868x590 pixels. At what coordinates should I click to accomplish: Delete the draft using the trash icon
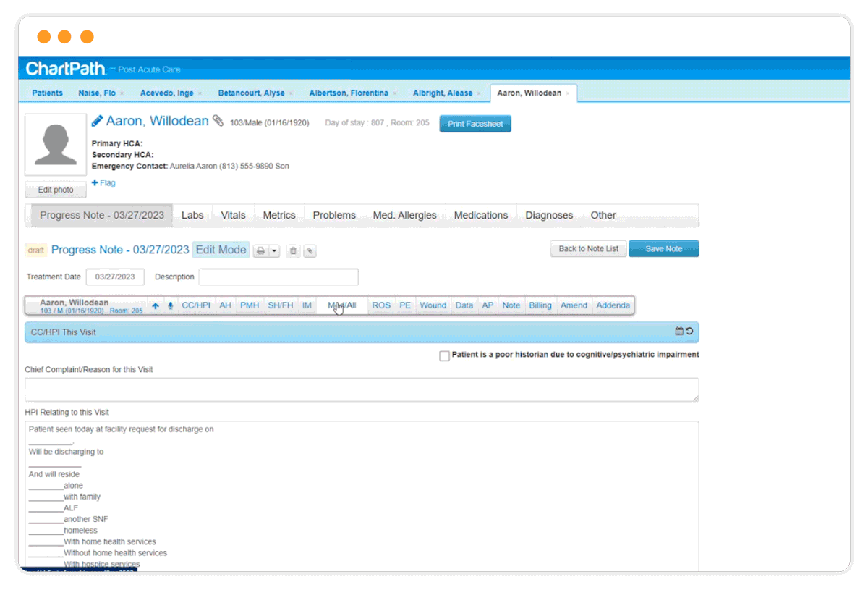pyautogui.click(x=293, y=250)
